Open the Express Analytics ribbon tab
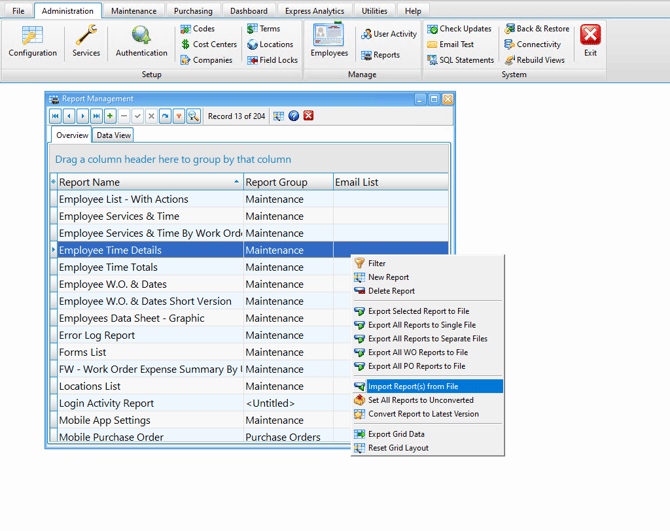670x531 pixels. tap(314, 11)
